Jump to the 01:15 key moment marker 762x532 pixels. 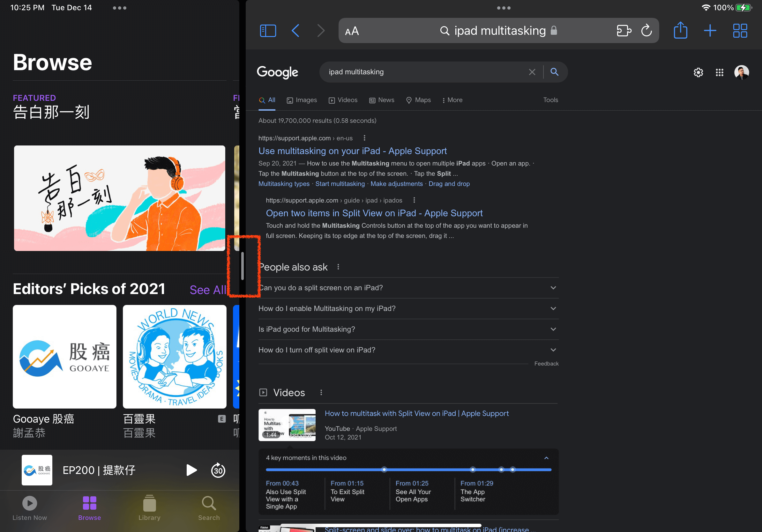point(473,469)
